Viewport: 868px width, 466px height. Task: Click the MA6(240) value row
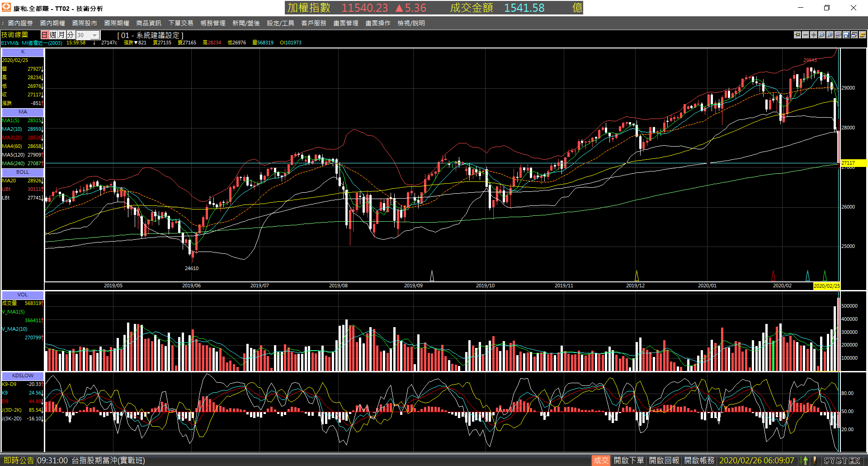point(22,164)
